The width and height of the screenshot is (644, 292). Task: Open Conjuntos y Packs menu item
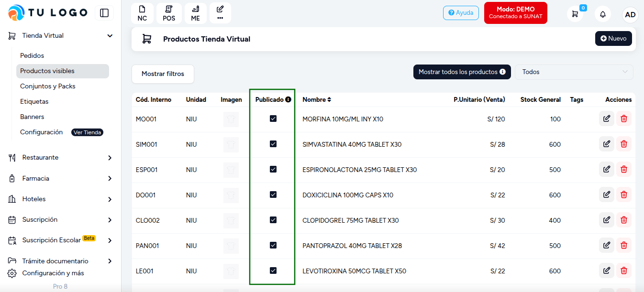(x=48, y=87)
